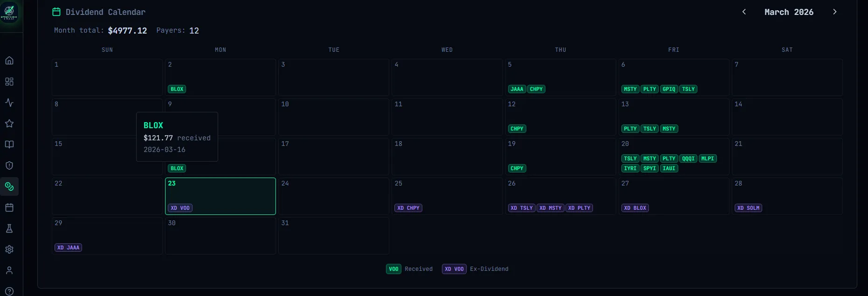Click the app logo at top of sidebar

click(x=9, y=12)
